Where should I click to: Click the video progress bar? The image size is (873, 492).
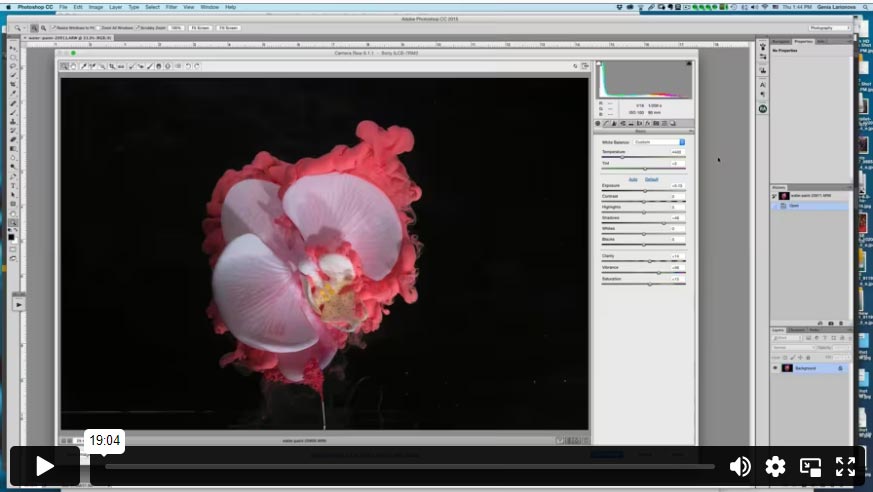[x=410, y=466]
